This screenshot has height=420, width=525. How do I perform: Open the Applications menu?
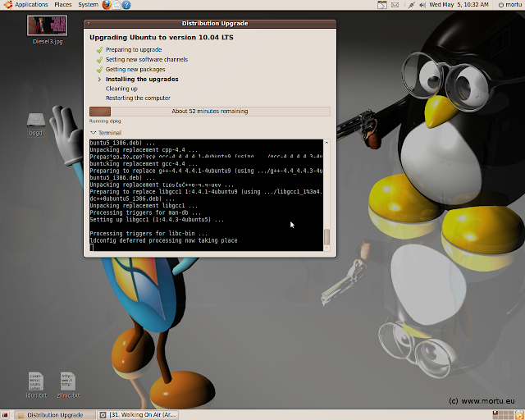31,5
